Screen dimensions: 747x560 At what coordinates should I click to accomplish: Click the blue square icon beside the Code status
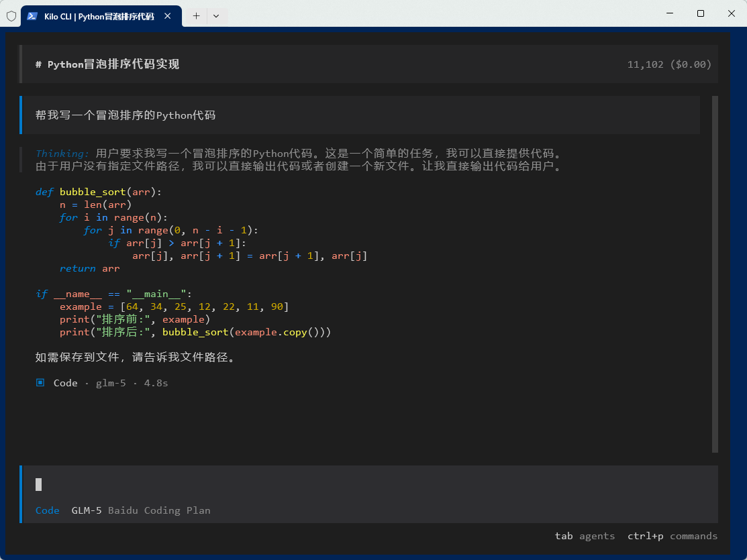[x=39, y=382]
